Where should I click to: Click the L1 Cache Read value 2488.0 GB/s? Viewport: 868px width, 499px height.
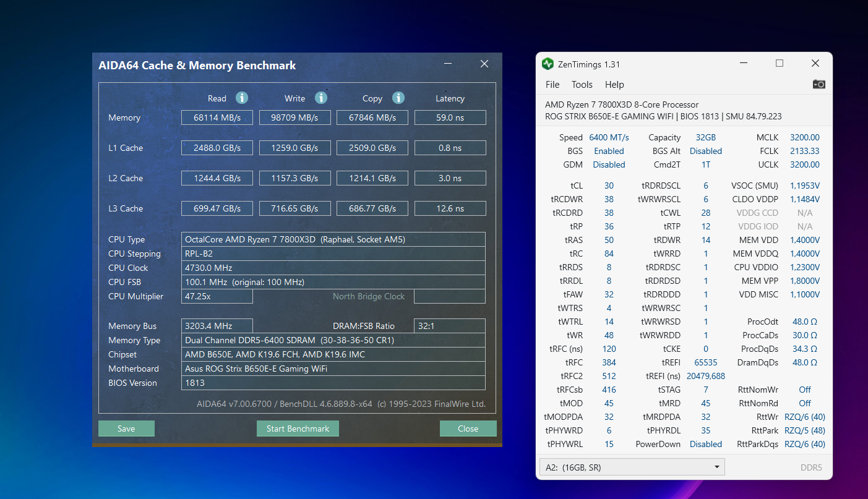217,148
